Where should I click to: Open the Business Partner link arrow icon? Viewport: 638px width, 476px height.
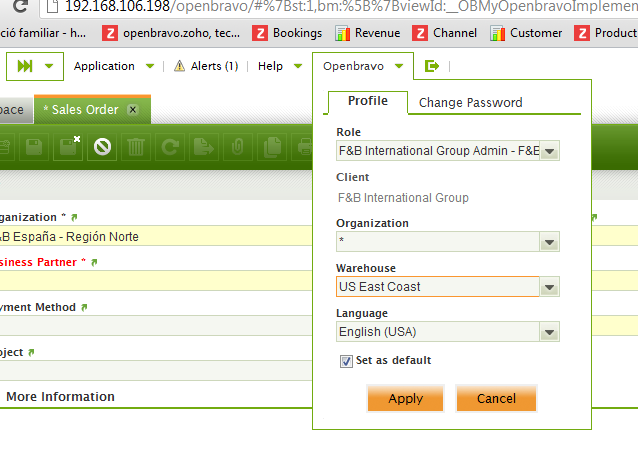94,263
